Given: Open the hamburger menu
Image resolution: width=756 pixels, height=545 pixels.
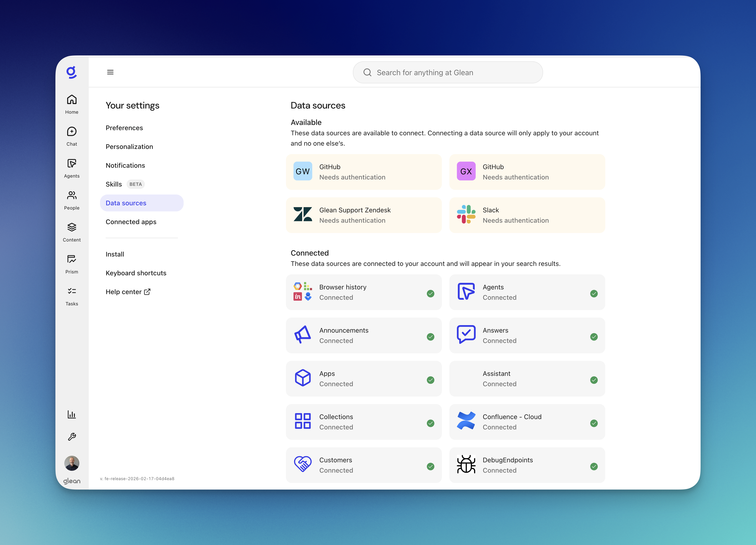Looking at the screenshot, I should [x=110, y=72].
